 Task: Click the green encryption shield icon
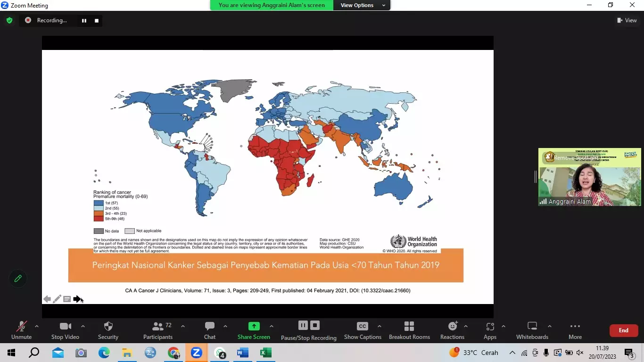9,20
